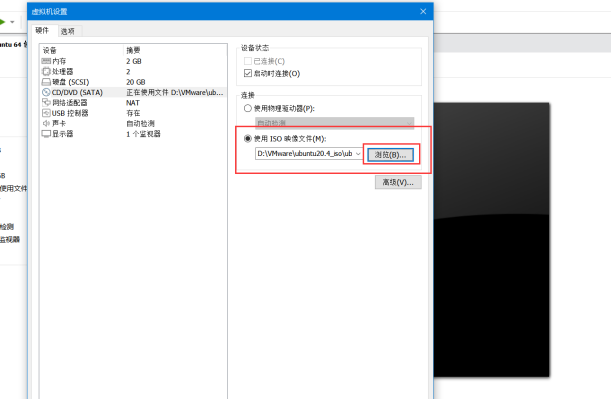Click the green power-on play icon behind dialog
This screenshot has width=612, height=400.
point(2,22)
